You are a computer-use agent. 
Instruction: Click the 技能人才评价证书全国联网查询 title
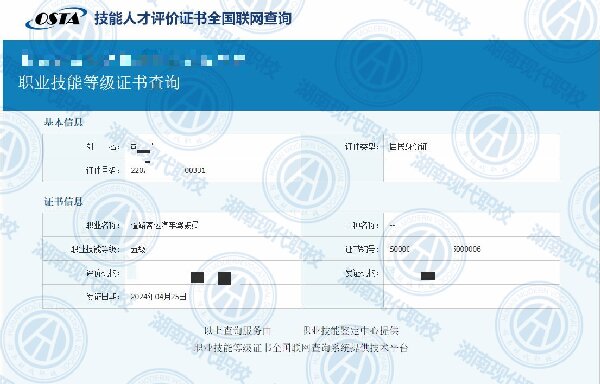193,18
